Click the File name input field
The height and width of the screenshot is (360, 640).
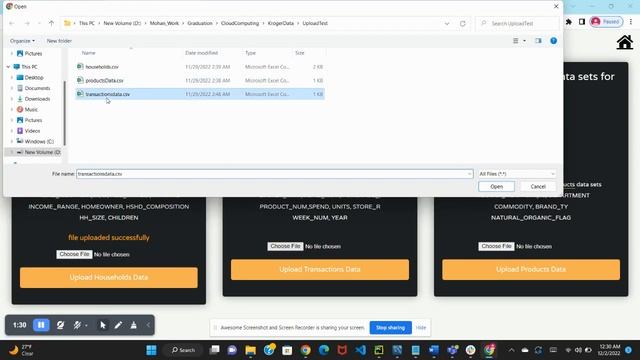click(274, 174)
